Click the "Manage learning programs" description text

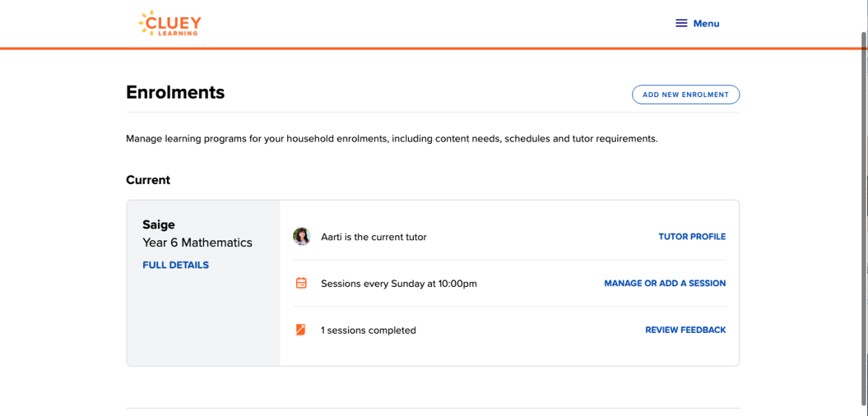391,139
